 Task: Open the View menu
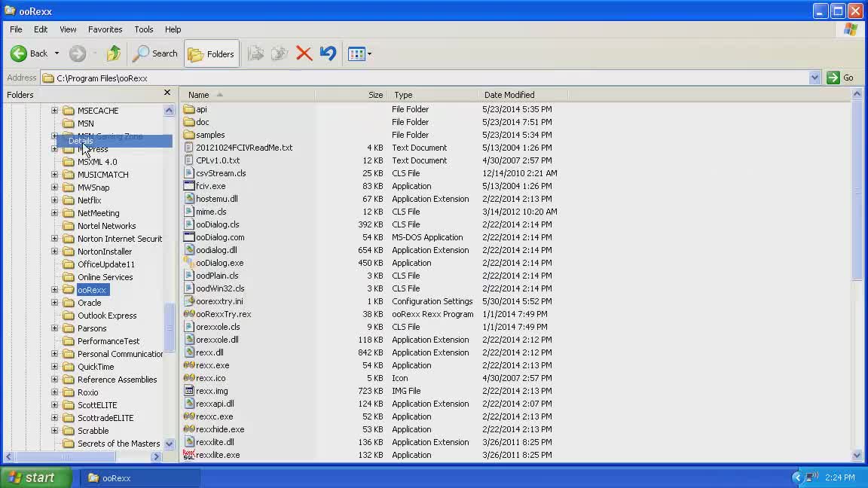coord(68,29)
